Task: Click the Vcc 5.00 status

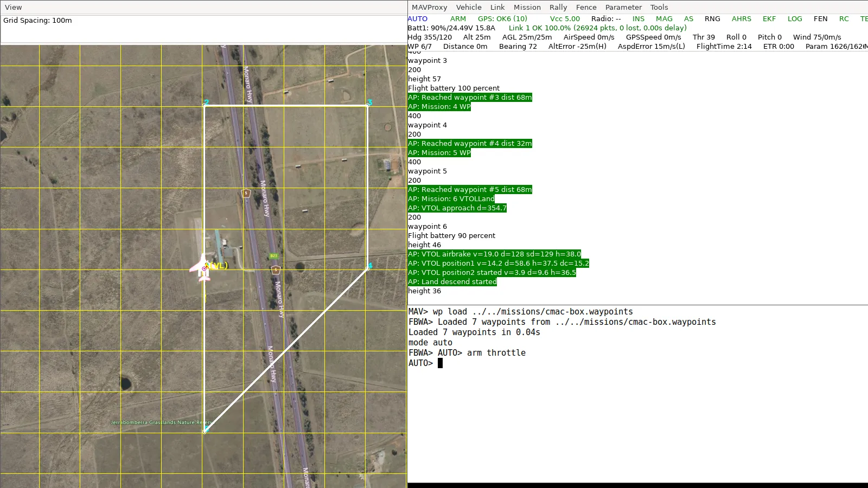Action: point(565,18)
